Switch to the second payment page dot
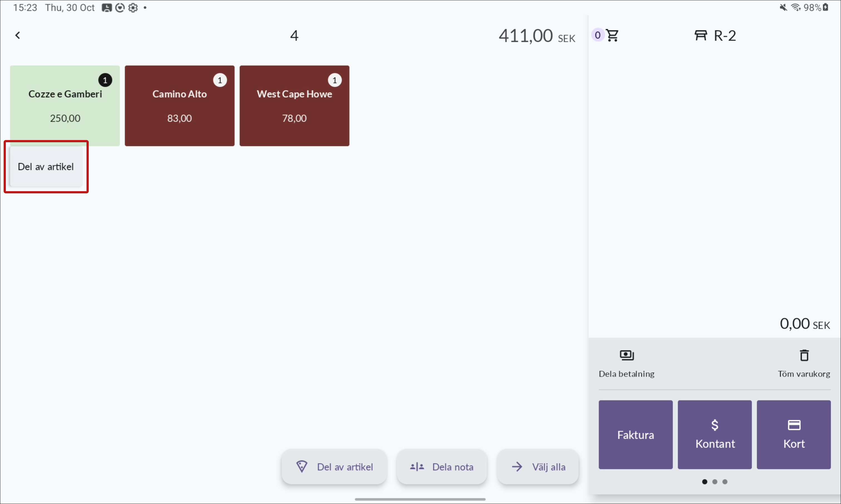The height and width of the screenshot is (504, 841). point(715,481)
